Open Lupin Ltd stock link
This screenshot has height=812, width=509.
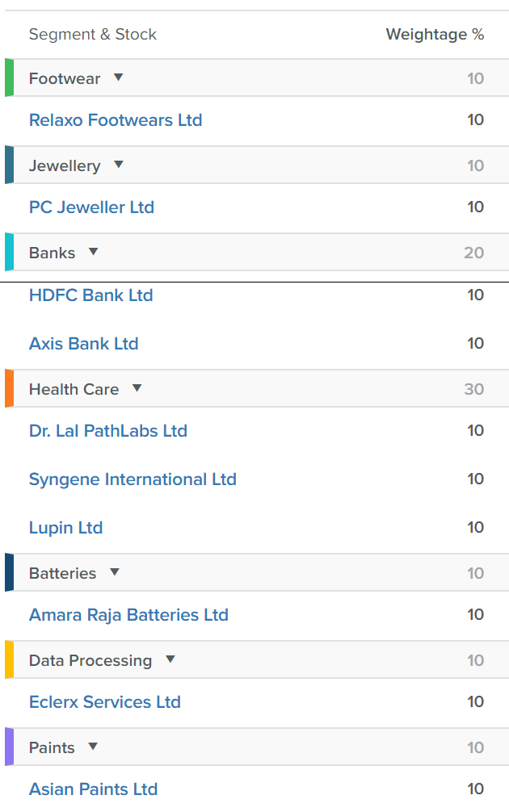coord(65,528)
